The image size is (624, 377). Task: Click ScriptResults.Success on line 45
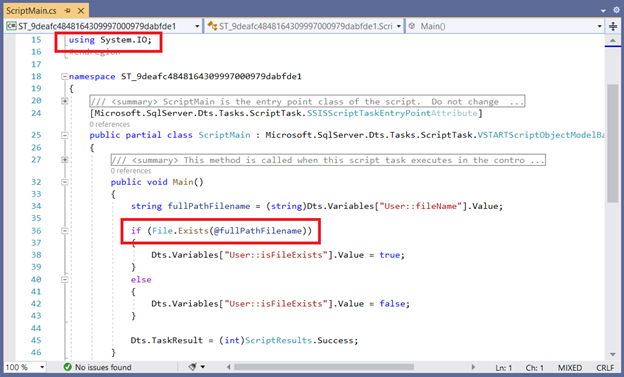[301, 340]
